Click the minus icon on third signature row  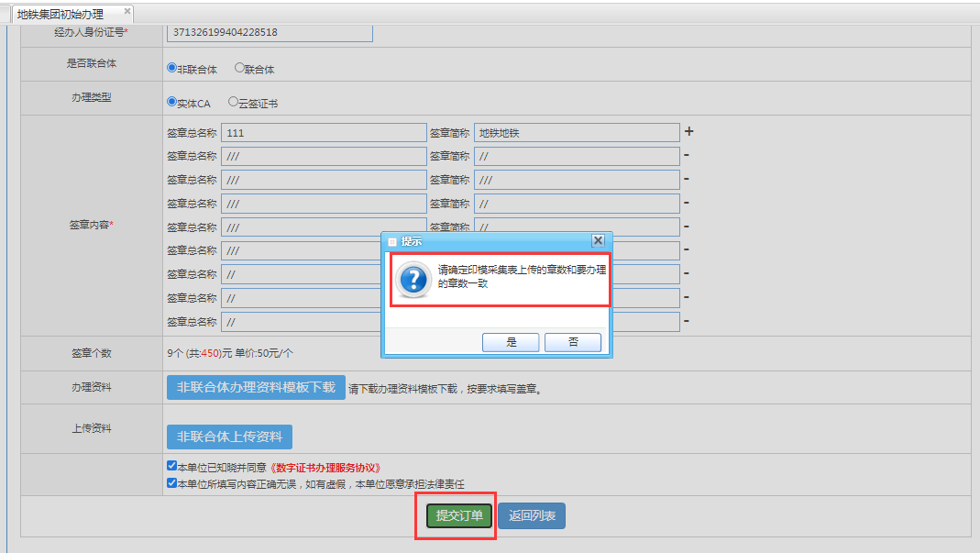click(x=686, y=179)
